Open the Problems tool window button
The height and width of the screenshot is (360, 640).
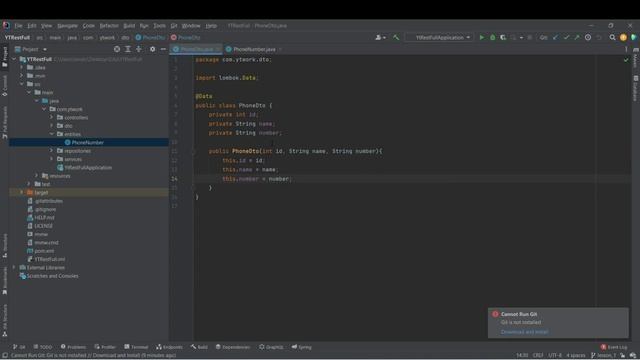pyautogui.click(x=73, y=347)
